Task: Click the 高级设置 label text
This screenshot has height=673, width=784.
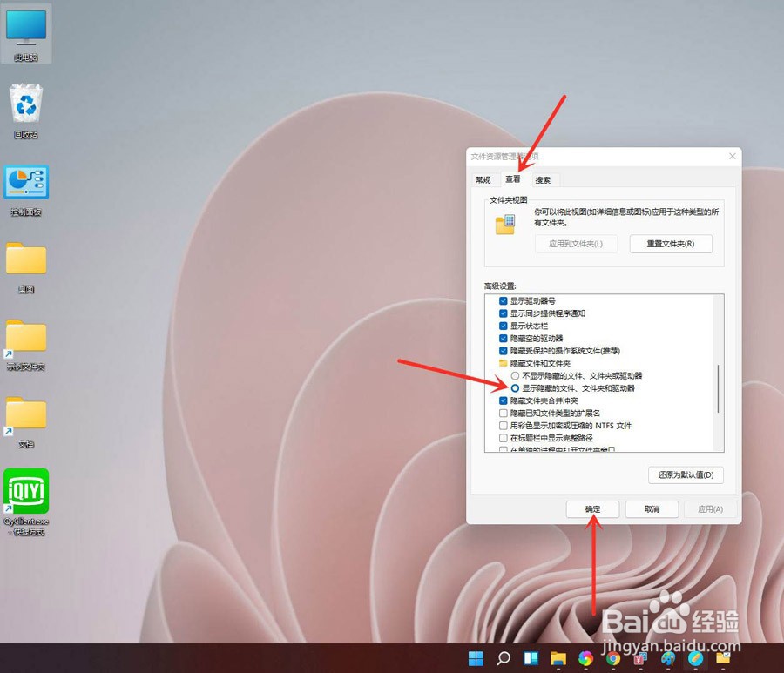Action: pos(500,286)
